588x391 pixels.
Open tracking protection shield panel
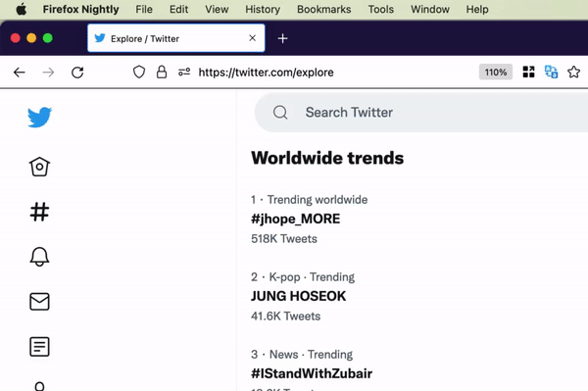(x=139, y=72)
